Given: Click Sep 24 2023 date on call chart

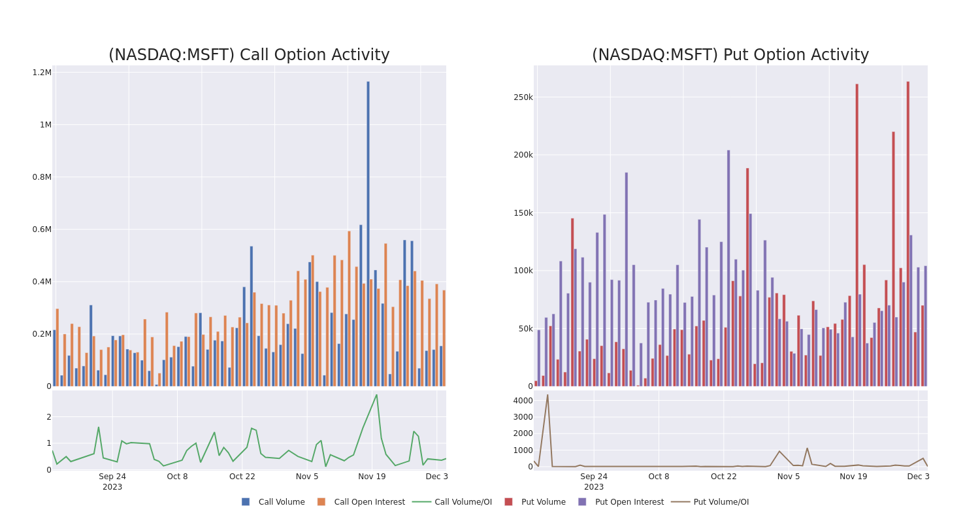Looking at the screenshot, I should click(x=112, y=482).
